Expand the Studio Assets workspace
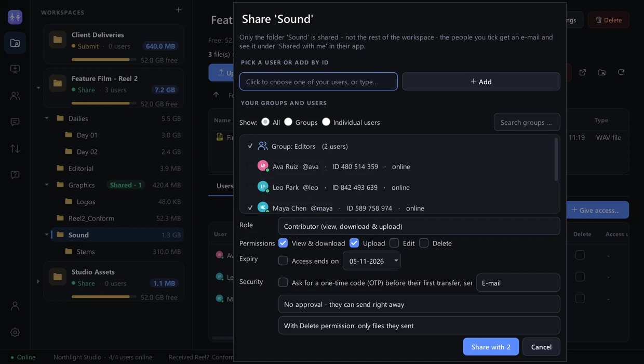Screen dimensions: 644x364 coord(38,281)
